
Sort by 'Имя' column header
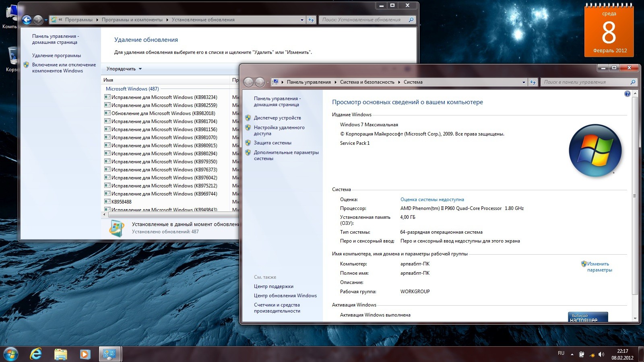[x=165, y=80]
